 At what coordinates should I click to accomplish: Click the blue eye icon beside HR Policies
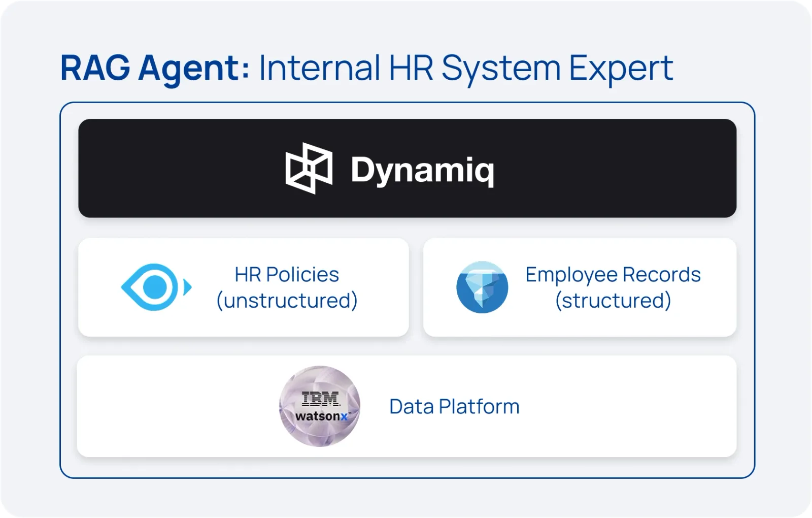156,287
